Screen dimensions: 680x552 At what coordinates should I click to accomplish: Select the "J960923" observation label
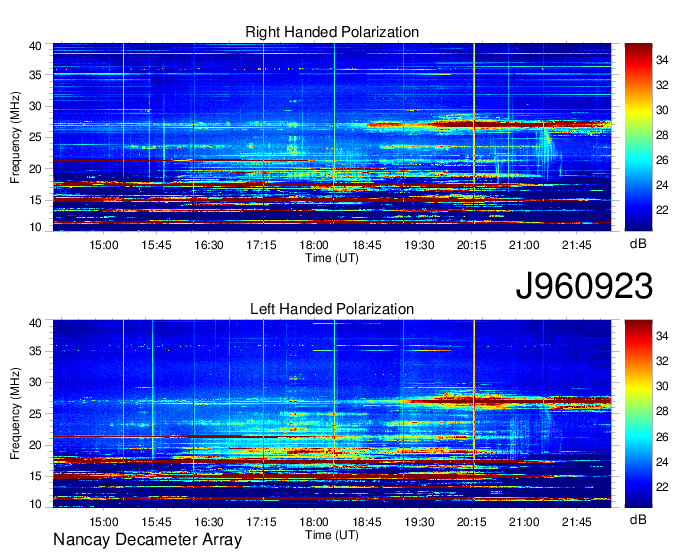coord(584,286)
